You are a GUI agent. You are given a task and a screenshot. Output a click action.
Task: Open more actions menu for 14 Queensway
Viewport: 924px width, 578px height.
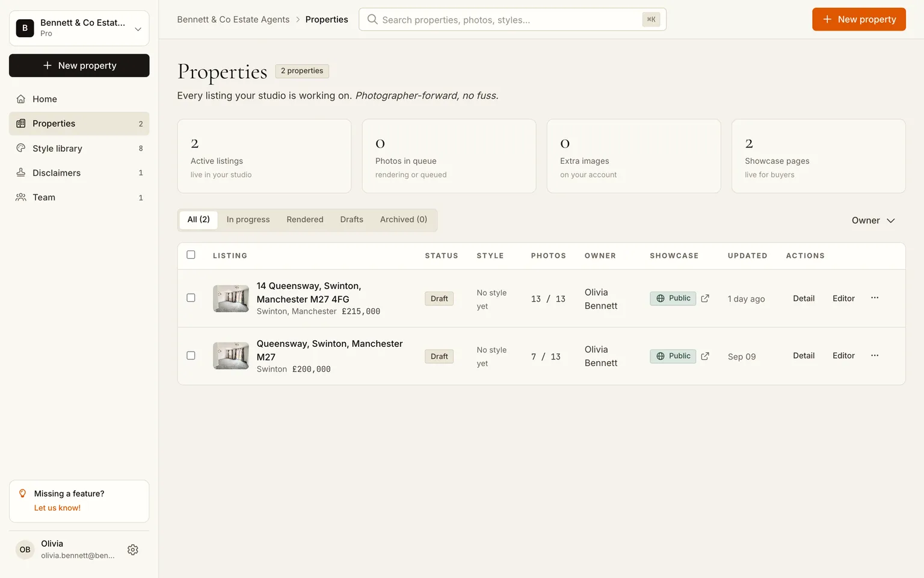(x=875, y=298)
